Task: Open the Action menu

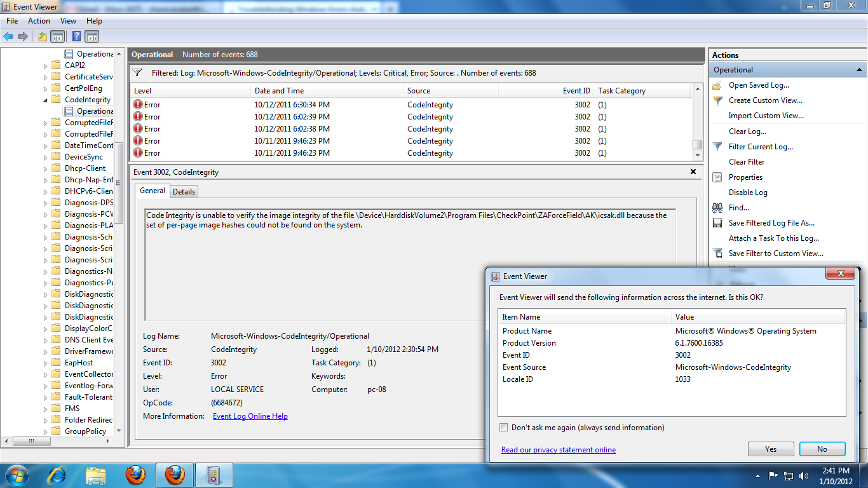Action: point(39,21)
